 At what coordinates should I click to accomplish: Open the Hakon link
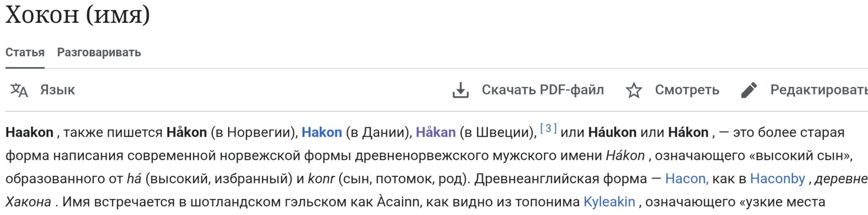coord(322,132)
